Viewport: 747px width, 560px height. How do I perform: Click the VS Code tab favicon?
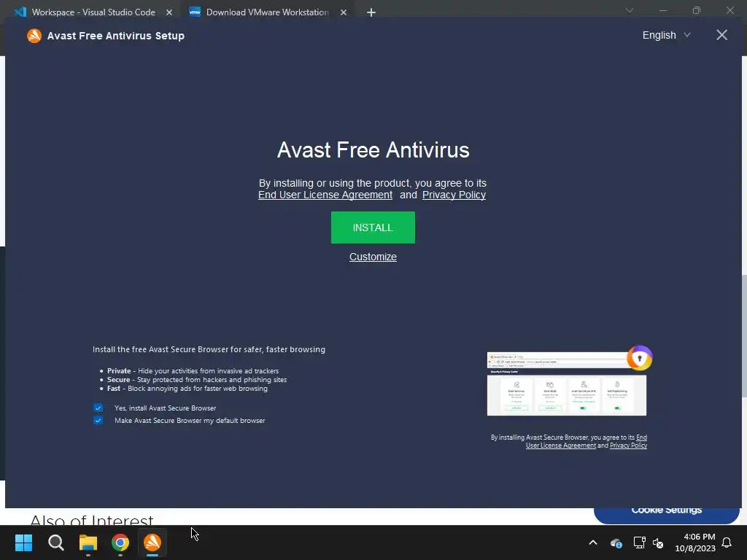point(20,12)
